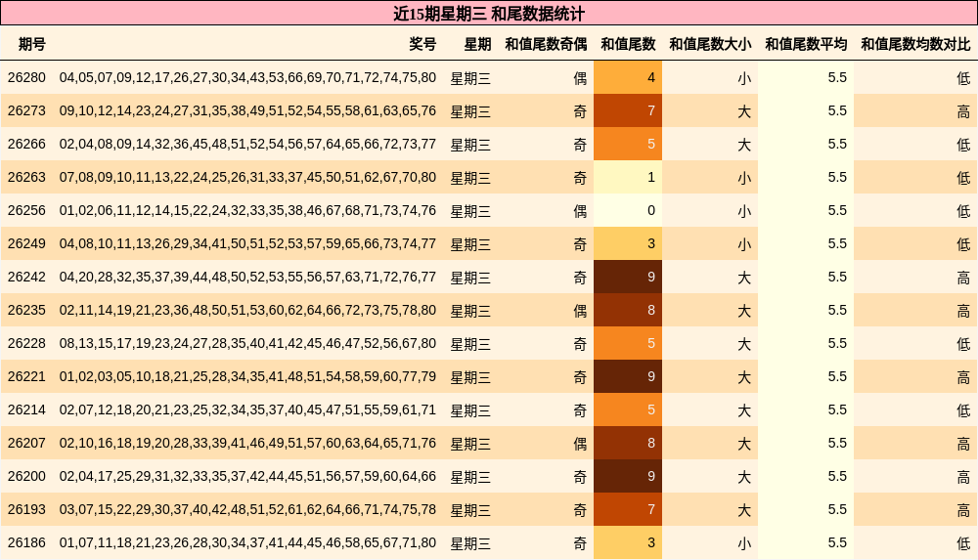Click tail-number cell 5 in row 26228
Image resolution: width=978 pixels, height=560 pixels.
point(628,343)
